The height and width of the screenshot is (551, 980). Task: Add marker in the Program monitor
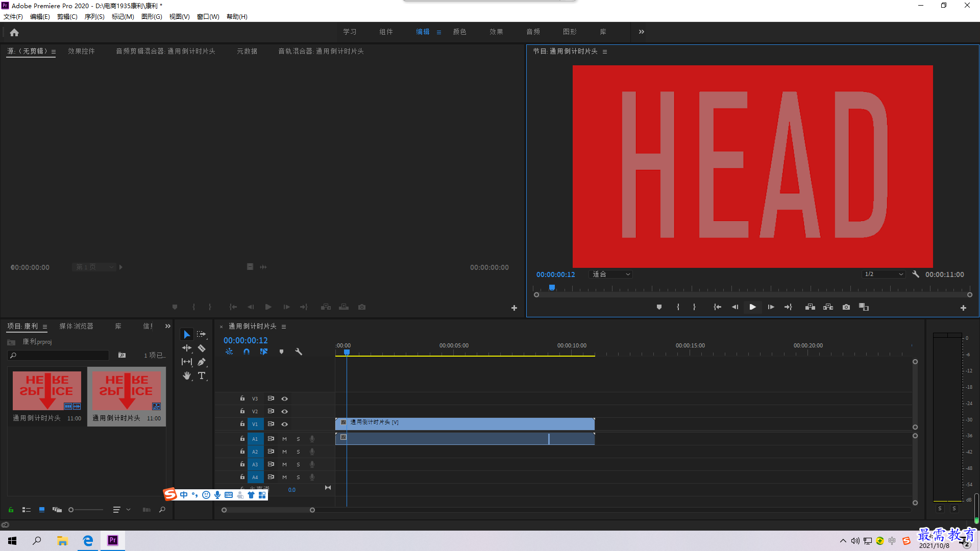coord(659,307)
